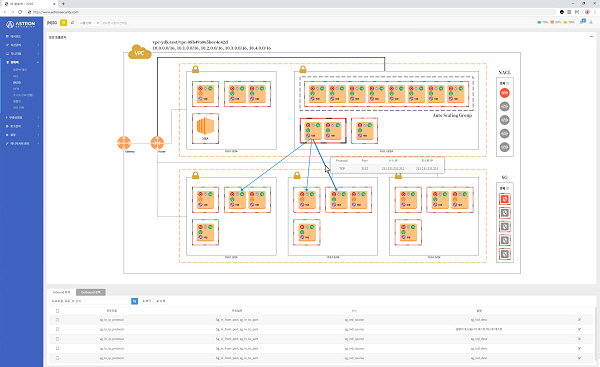Tick the SG panel select-all checkbox
This screenshot has width=600, height=367.
507,188
